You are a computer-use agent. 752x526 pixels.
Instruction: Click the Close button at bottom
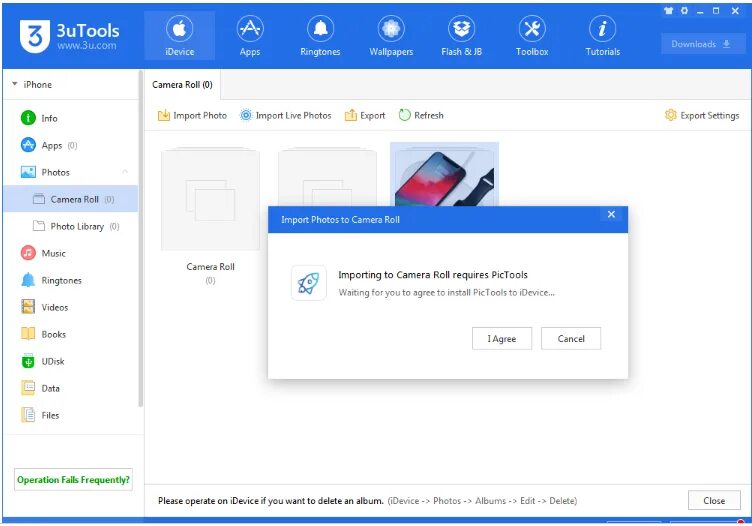point(714,501)
